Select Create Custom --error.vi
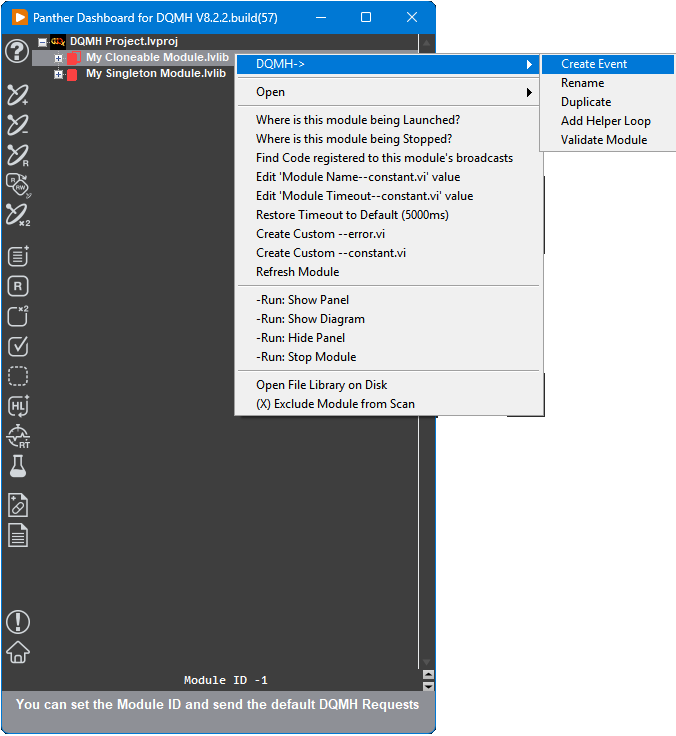 pyautogui.click(x=388, y=234)
